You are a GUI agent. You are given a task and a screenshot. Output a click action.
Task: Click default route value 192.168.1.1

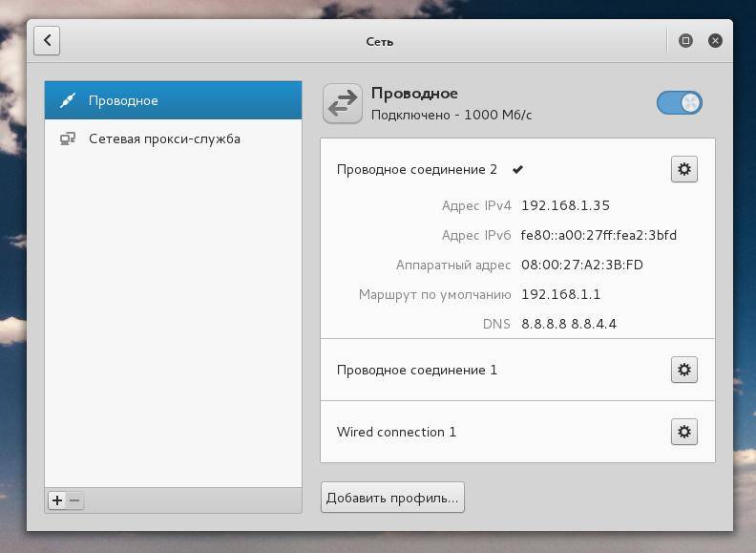coord(560,294)
